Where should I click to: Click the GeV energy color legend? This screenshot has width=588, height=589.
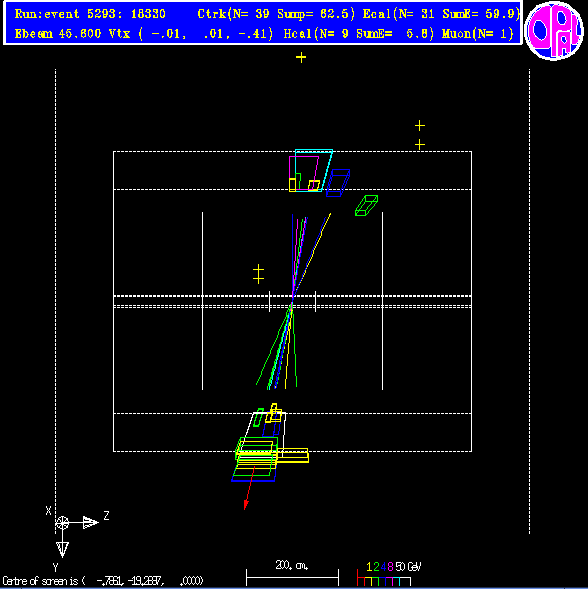pos(389,574)
